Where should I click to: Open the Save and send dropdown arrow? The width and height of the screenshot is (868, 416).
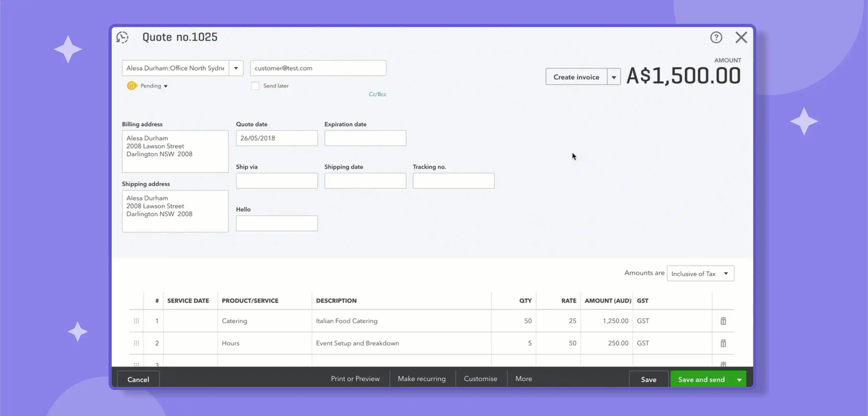739,379
